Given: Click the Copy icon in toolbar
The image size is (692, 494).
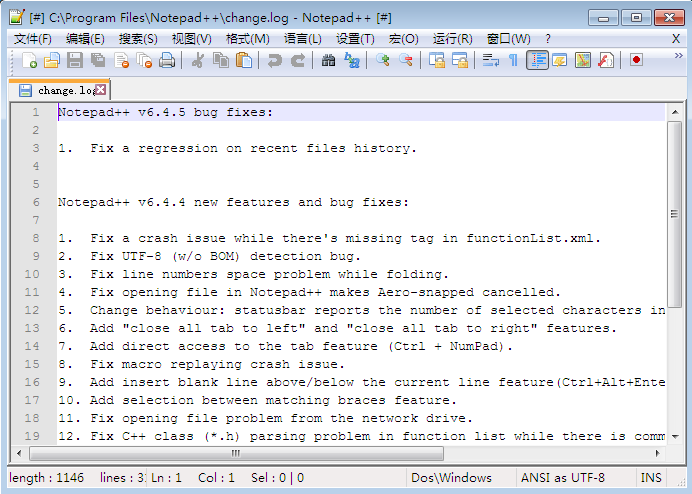Looking at the screenshot, I should coord(221,60).
